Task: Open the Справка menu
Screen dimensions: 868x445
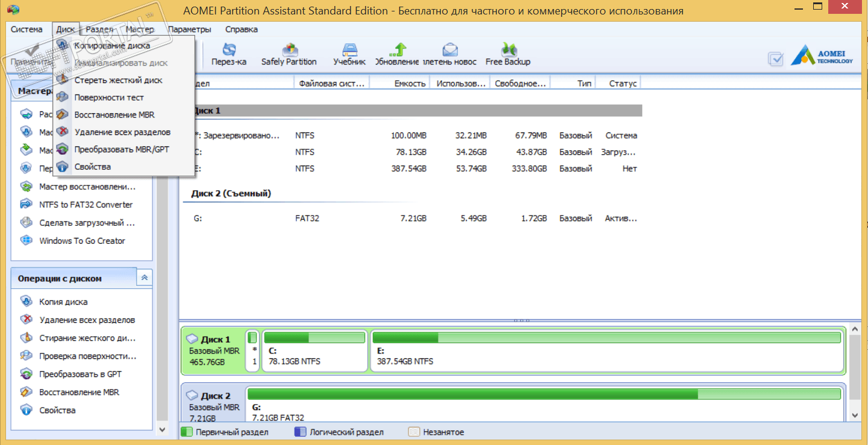Action: click(x=242, y=29)
